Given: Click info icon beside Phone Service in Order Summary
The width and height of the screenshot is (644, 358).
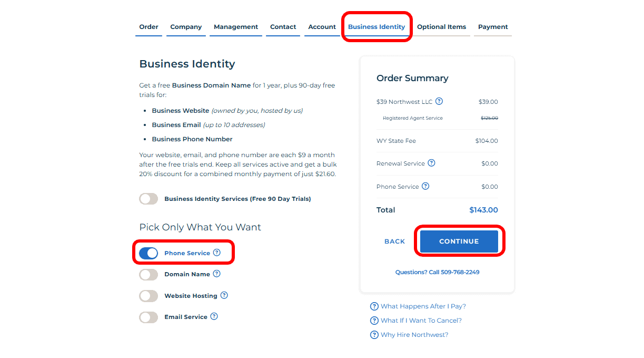Looking at the screenshot, I should pyautogui.click(x=425, y=186).
